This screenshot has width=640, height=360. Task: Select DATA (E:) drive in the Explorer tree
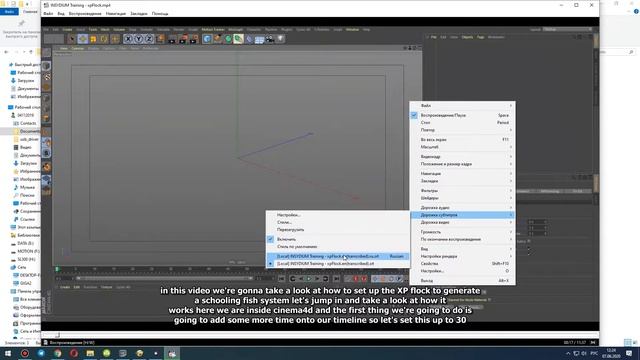point(24,243)
